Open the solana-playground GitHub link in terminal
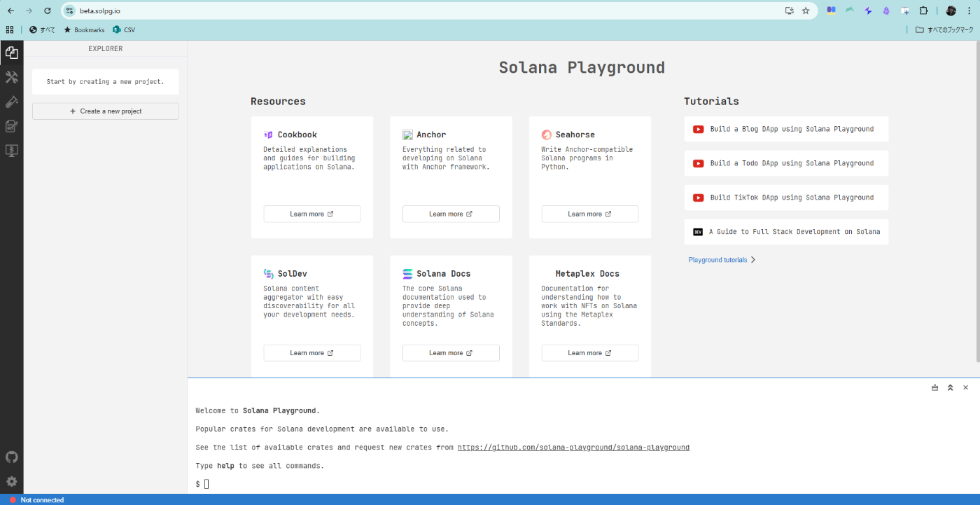The width and height of the screenshot is (980, 505). pos(573,448)
